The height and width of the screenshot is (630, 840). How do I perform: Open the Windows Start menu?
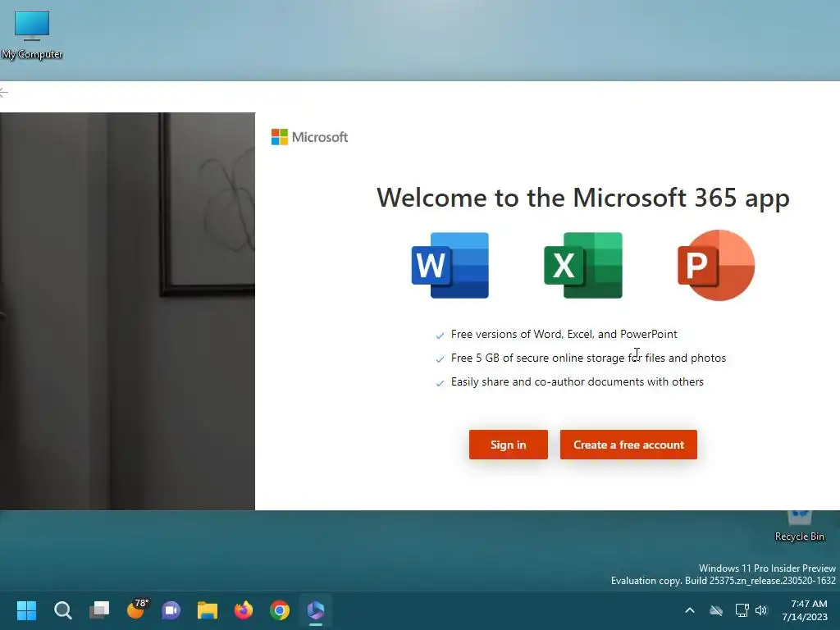click(x=26, y=610)
